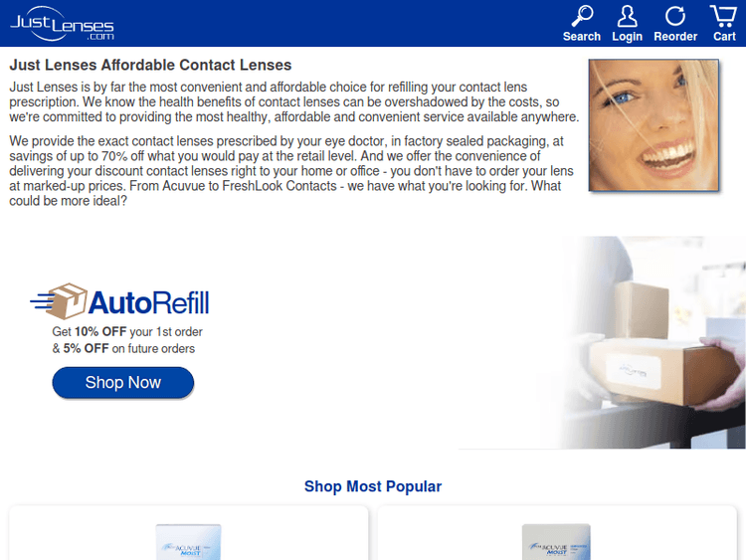
Task: Click the circular arrow Reorder icon
Action: 675,16
